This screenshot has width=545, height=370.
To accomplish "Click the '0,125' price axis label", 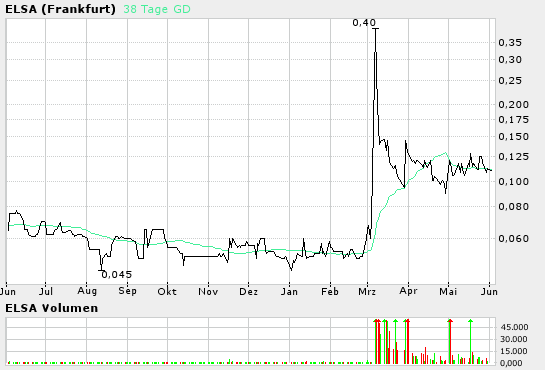I will pyautogui.click(x=513, y=157).
